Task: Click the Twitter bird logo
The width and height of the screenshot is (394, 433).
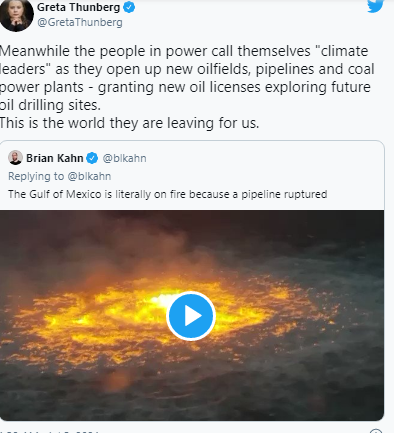Action: (375, 6)
